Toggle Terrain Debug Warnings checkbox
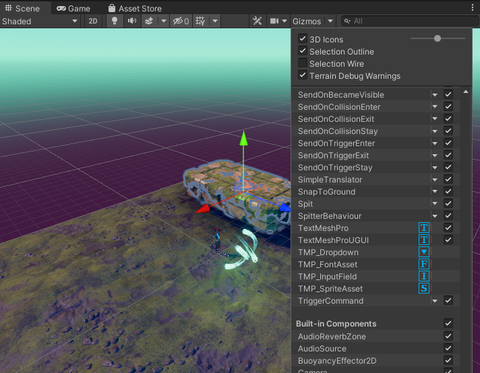 click(302, 75)
